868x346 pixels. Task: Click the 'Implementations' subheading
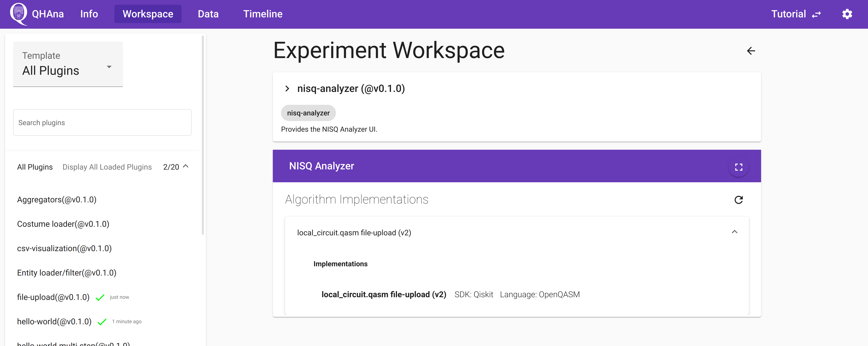point(340,264)
